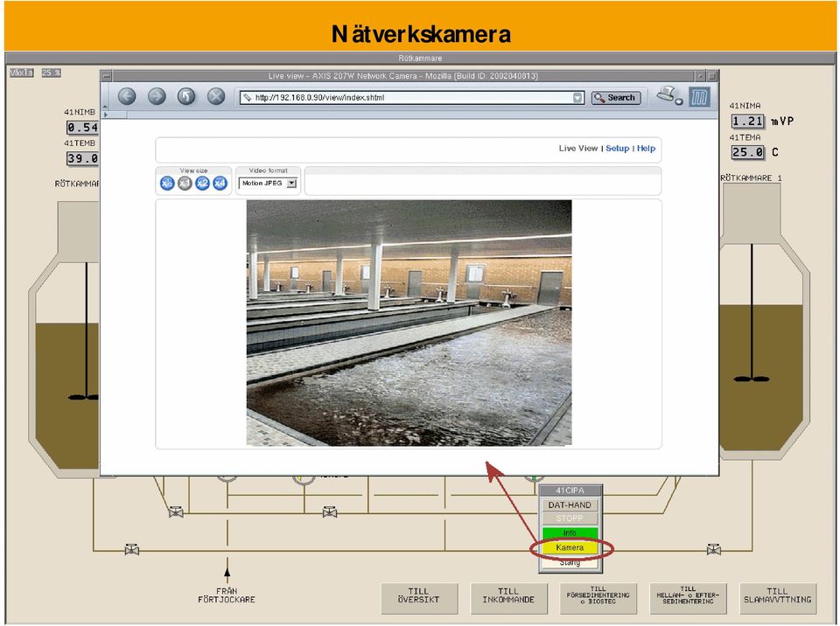
Task: Click STOPP in the 41CIPA popup
Action: pyautogui.click(x=570, y=518)
